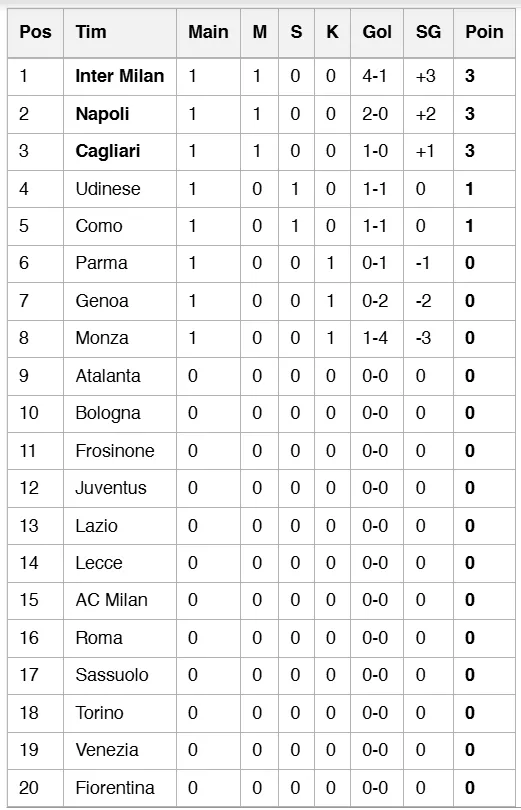Click the Udinese team name
521x810 pixels.
(107, 189)
